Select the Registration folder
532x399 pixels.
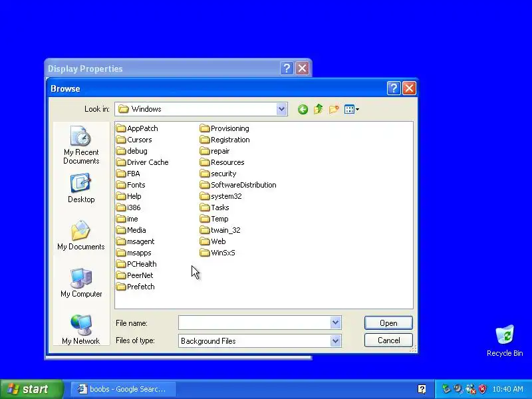pos(225,140)
